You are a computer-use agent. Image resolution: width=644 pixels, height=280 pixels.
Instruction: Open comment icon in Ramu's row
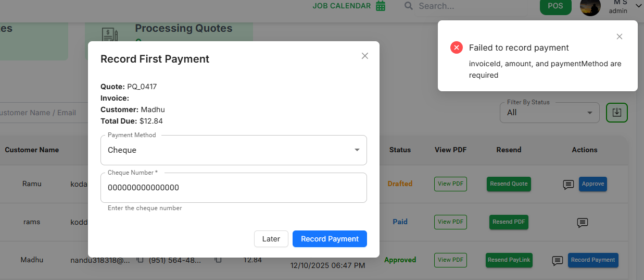(x=569, y=185)
